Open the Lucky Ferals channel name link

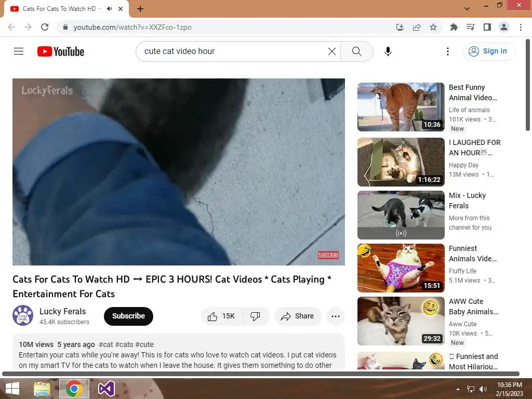click(63, 312)
